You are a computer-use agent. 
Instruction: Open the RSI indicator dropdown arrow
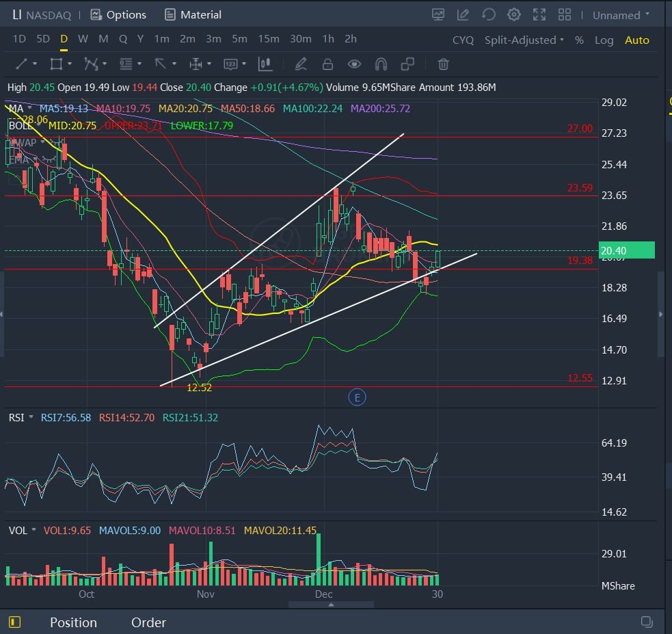tap(31, 417)
